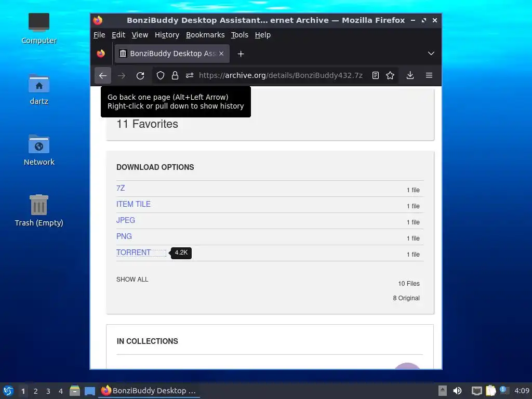Open the site permissions icon in the address bar

point(190,75)
